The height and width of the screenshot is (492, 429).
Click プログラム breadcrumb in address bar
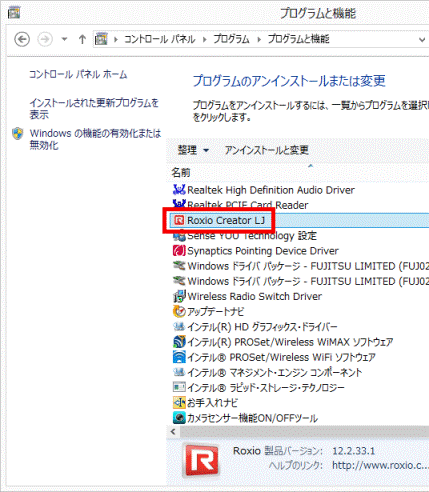(x=231, y=39)
